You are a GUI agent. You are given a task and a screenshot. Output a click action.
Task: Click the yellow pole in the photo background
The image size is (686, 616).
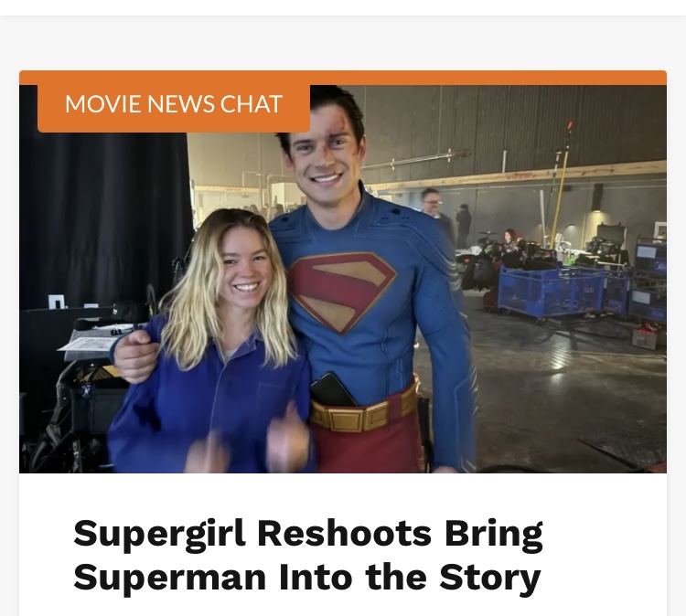(560, 186)
